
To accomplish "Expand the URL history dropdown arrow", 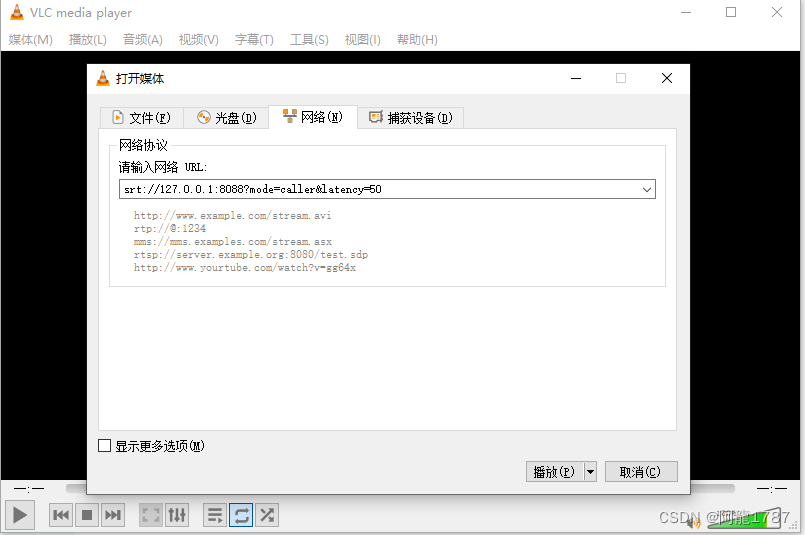I will coord(647,189).
